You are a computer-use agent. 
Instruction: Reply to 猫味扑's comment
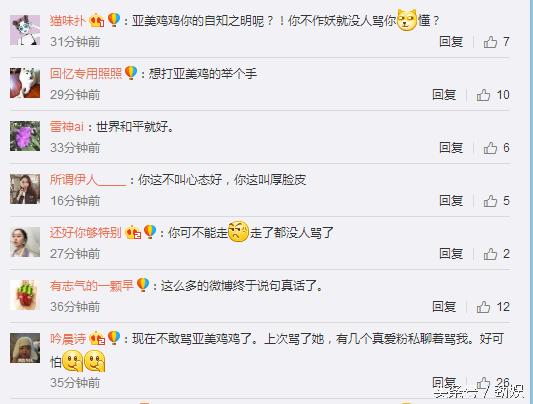(451, 41)
